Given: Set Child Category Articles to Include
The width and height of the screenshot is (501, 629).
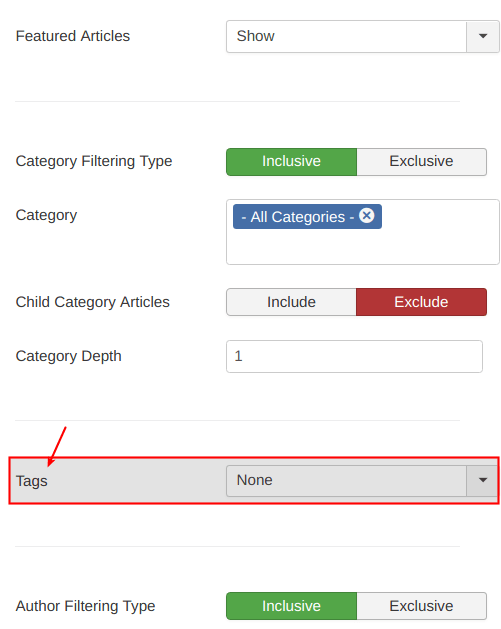Looking at the screenshot, I should click(292, 302).
